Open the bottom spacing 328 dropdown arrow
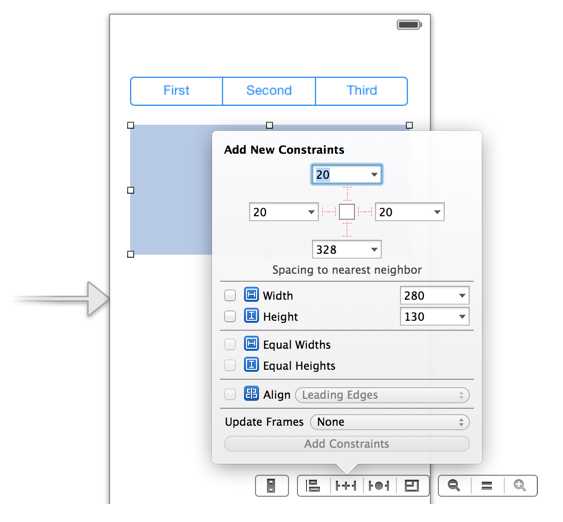 (374, 250)
